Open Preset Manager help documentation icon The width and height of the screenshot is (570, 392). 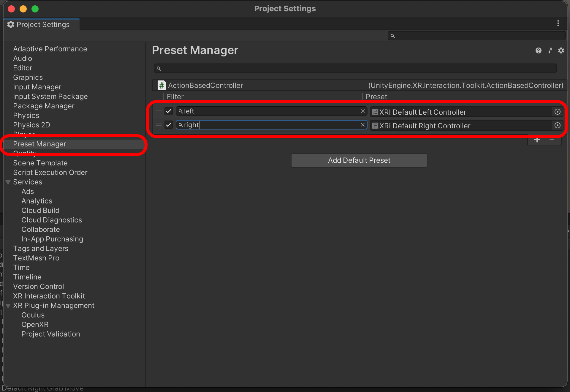coord(538,50)
